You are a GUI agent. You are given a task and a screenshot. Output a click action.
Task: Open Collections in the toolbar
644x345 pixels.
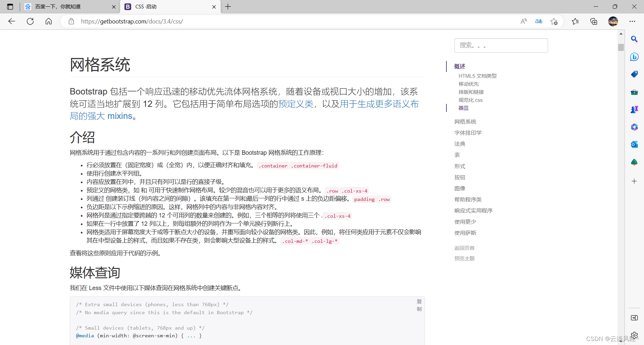click(594, 21)
